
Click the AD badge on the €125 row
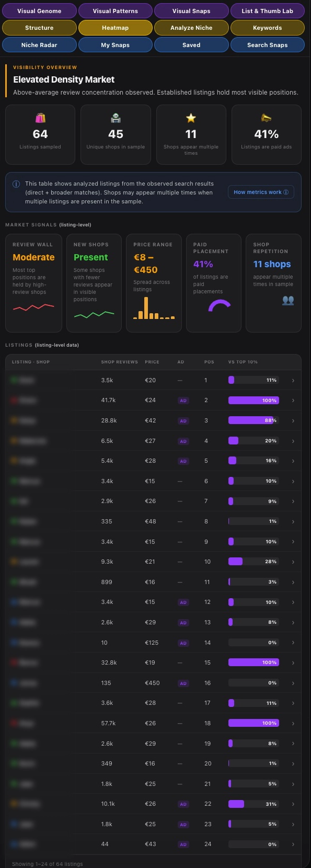(183, 643)
